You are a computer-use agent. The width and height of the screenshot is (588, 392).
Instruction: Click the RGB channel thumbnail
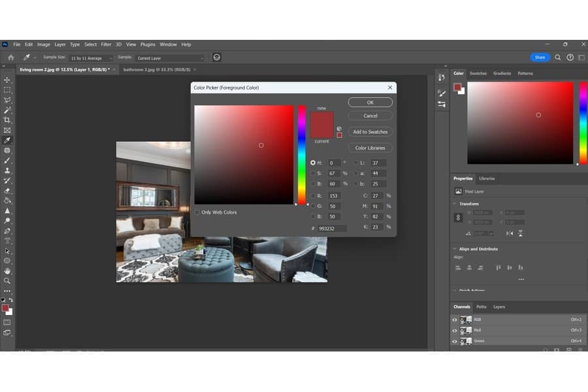pos(466,320)
